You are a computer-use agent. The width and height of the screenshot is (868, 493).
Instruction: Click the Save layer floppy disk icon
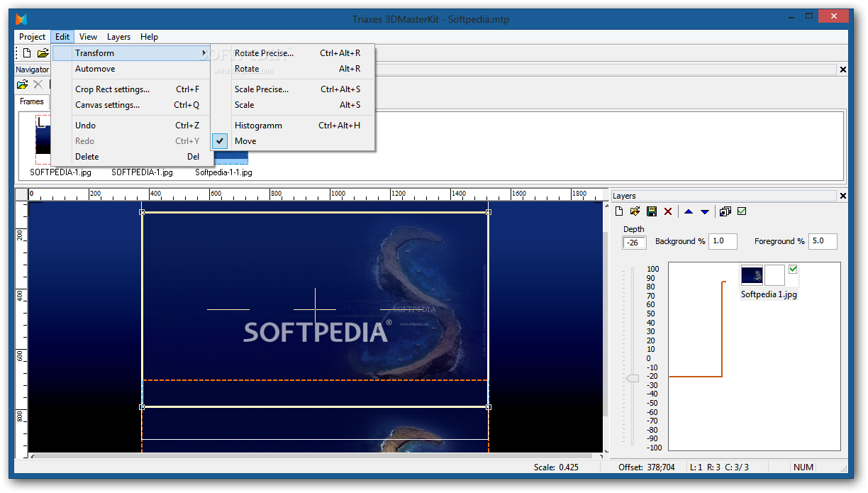coord(652,211)
